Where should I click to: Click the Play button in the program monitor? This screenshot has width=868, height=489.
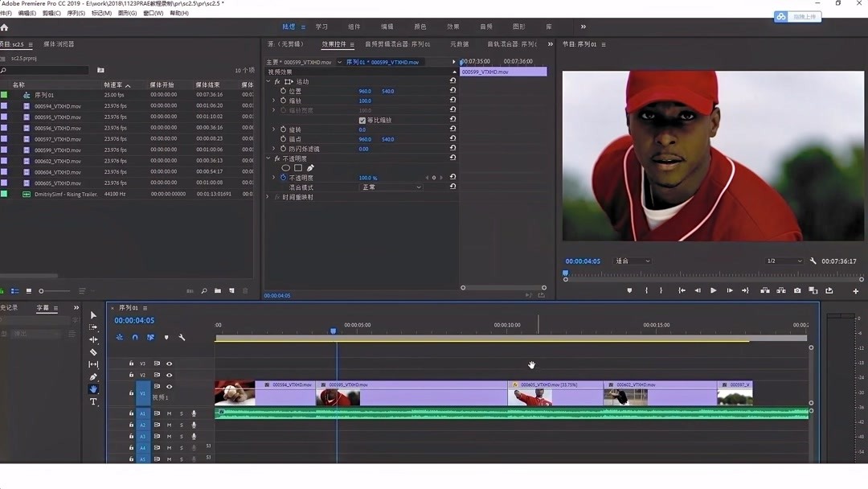point(714,290)
